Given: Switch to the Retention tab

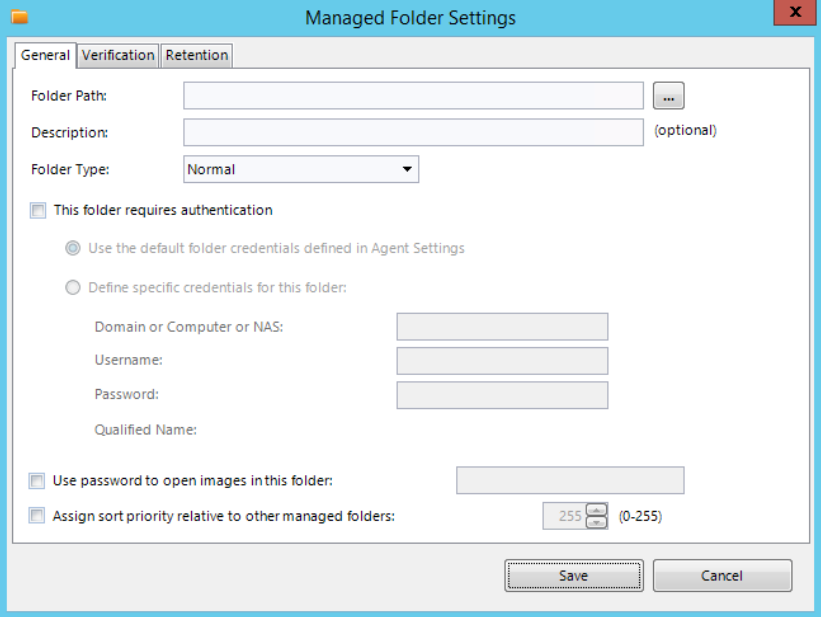Looking at the screenshot, I should coord(196,55).
